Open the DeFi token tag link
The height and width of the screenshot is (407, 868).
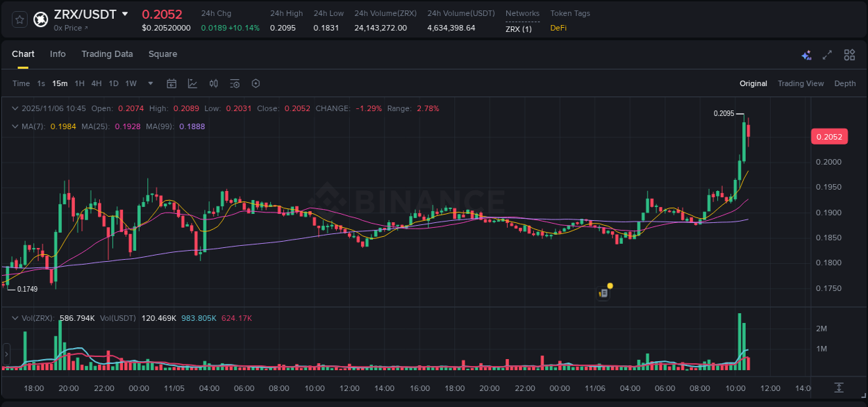pyautogui.click(x=558, y=28)
